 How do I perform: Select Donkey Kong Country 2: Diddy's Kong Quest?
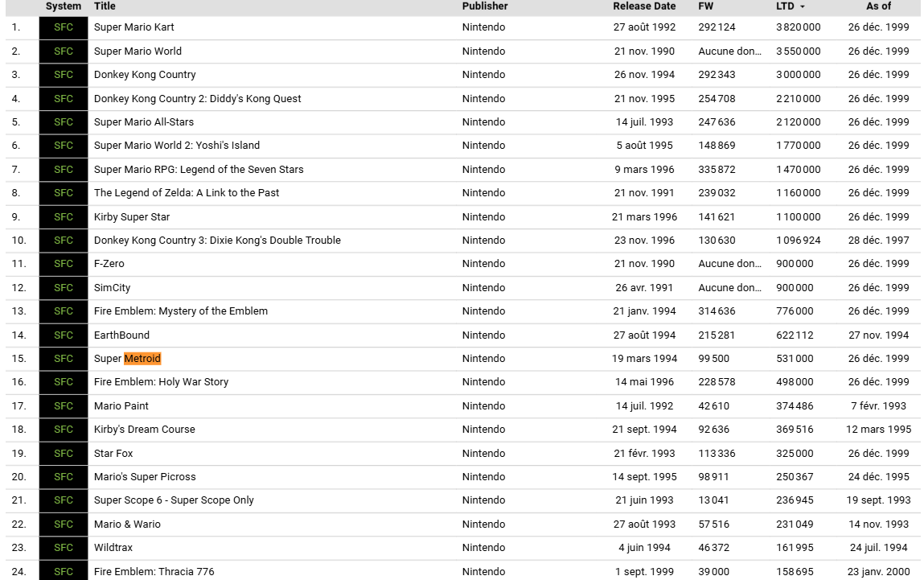[x=197, y=98]
